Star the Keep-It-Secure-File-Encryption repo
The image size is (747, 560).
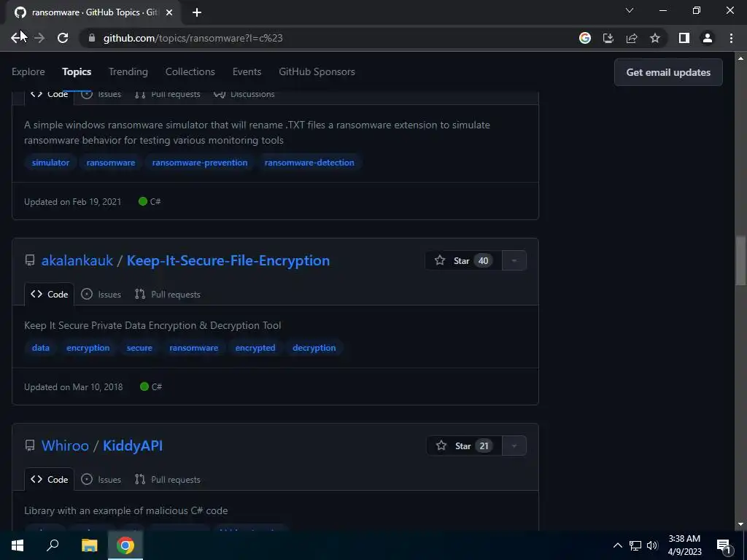tap(463, 260)
